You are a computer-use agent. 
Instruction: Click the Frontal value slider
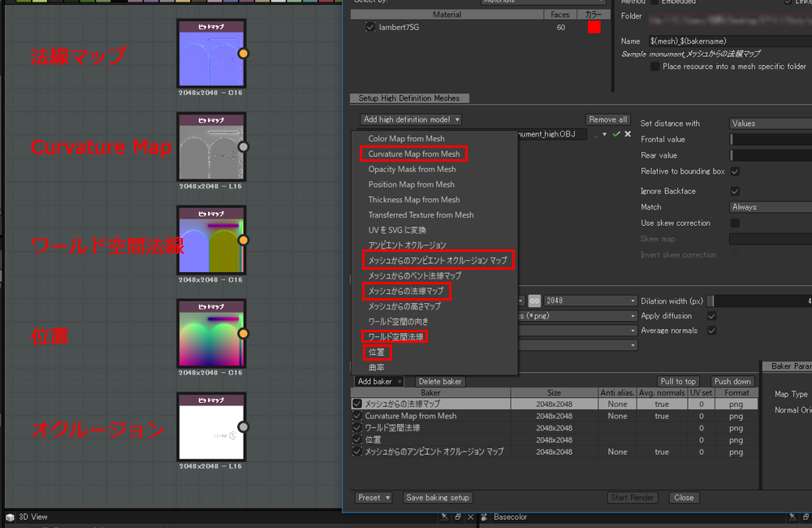pos(771,140)
